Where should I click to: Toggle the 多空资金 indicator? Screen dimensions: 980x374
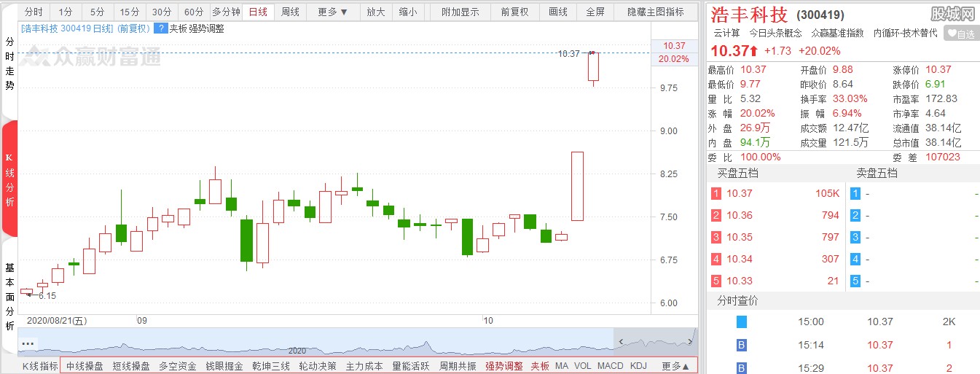click(178, 366)
